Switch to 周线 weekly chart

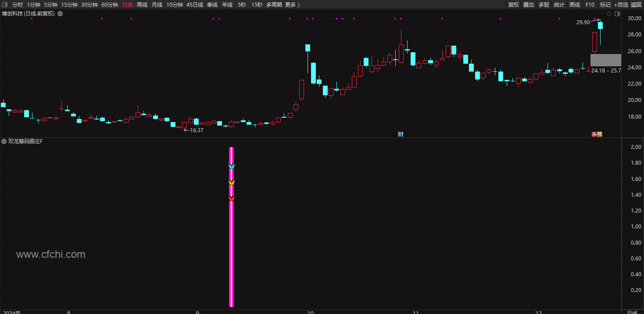click(x=142, y=5)
